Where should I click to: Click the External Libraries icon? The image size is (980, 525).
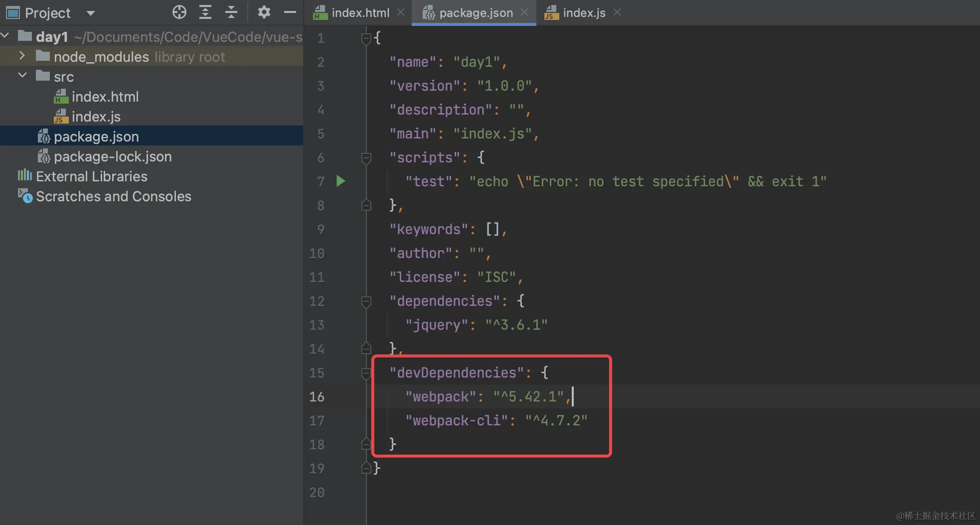25,176
